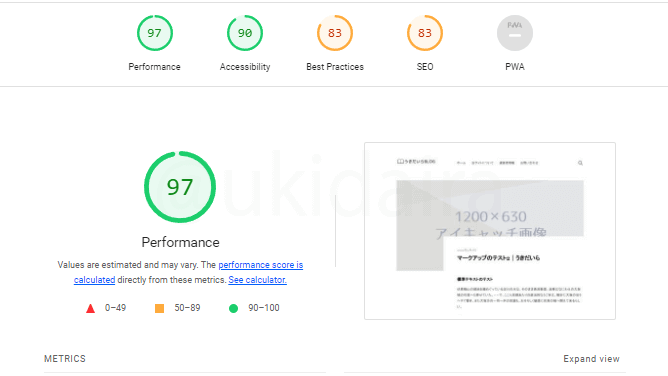
Task: Click the final page screenshot thumbnail
Action: point(490,231)
